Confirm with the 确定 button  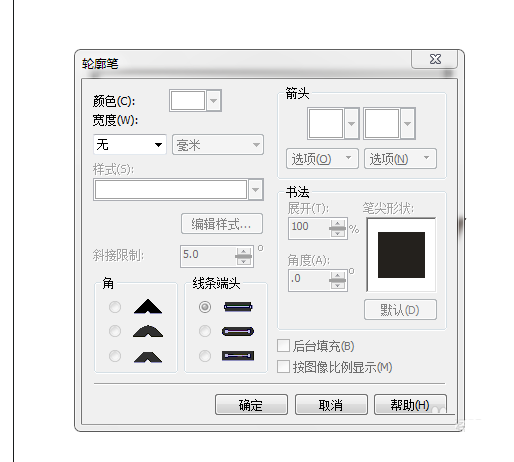251,405
